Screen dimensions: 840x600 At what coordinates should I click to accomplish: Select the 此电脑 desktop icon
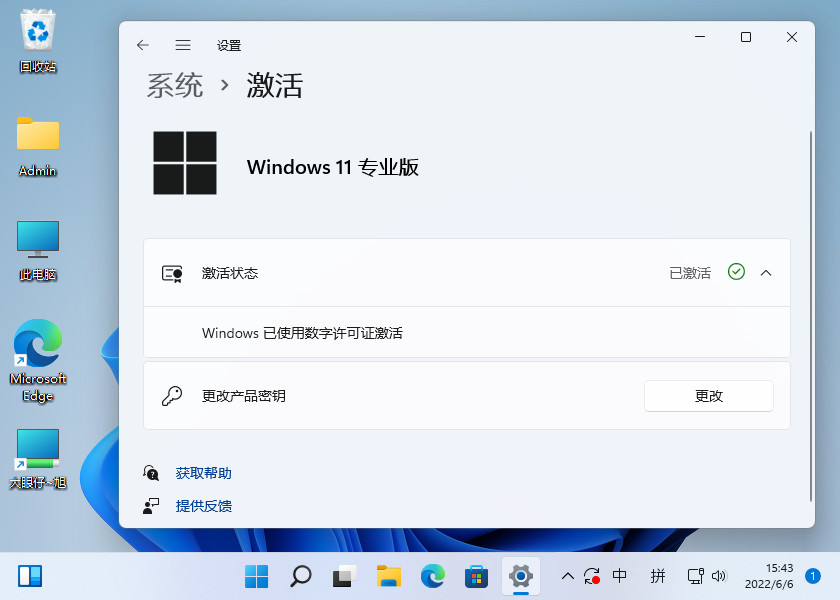click(38, 251)
